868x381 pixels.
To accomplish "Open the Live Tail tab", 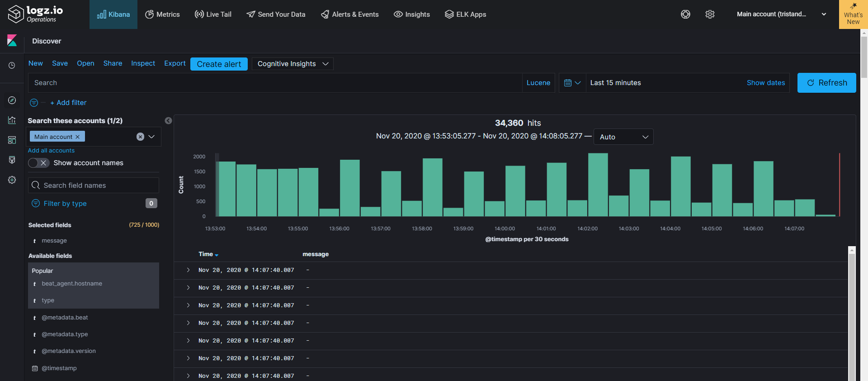I will click(213, 14).
